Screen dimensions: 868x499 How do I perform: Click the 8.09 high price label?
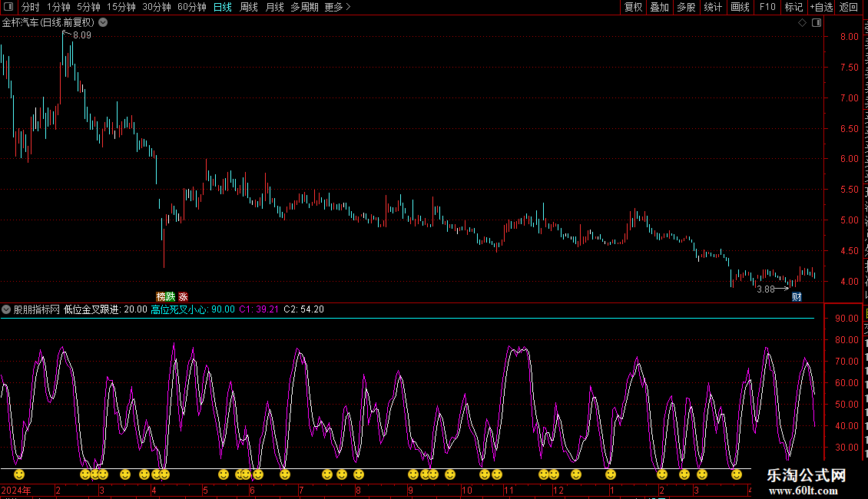click(82, 35)
